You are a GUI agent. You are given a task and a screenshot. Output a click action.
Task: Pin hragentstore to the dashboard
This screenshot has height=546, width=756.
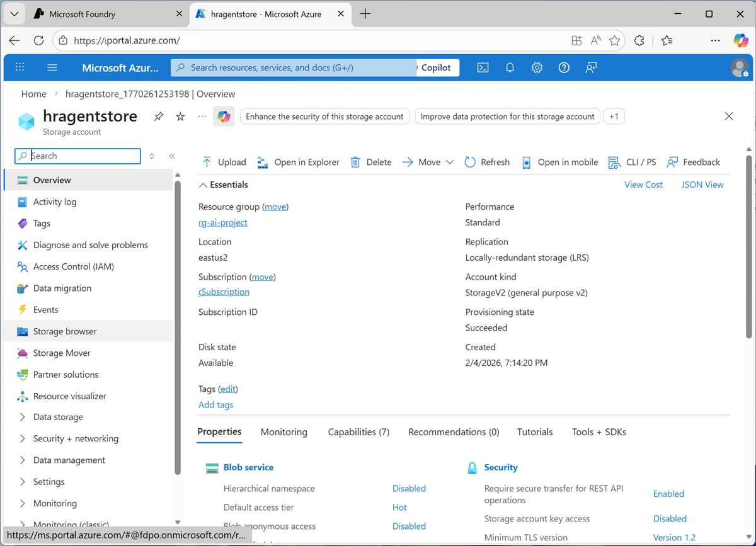[x=158, y=116]
